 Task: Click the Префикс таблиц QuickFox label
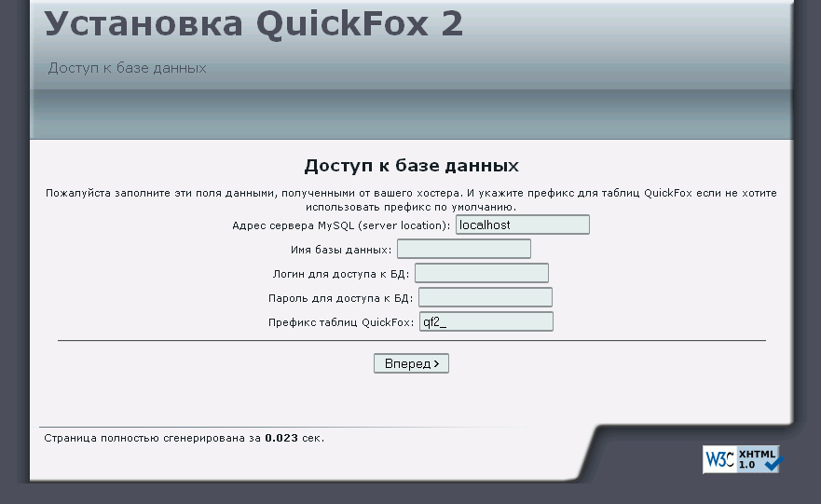click(x=341, y=322)
